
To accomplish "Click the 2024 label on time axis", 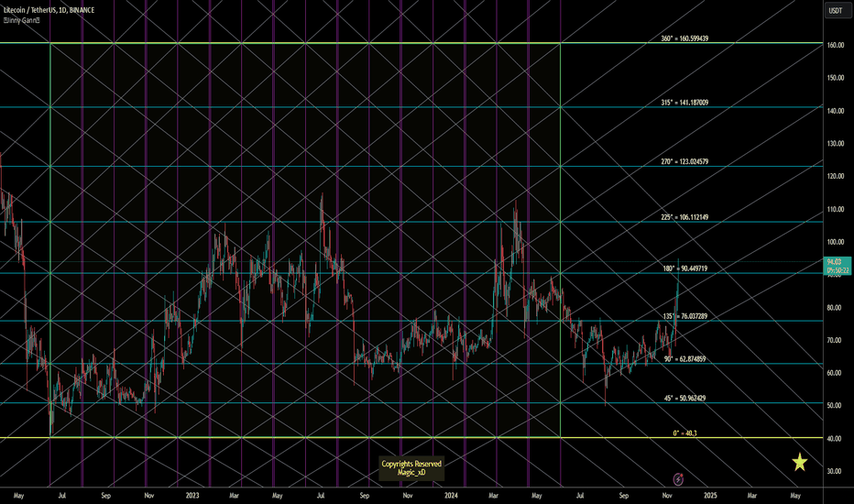I will (x=451, y=496).
